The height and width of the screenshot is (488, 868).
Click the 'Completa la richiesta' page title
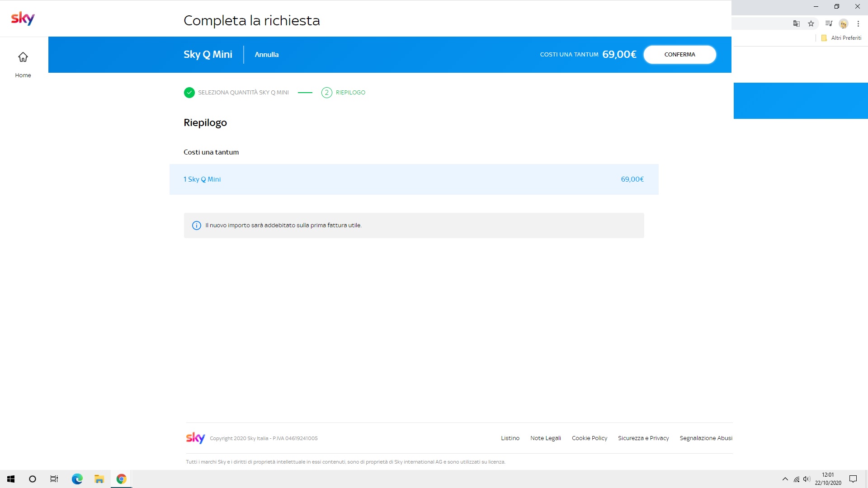[x=252, y=21]
